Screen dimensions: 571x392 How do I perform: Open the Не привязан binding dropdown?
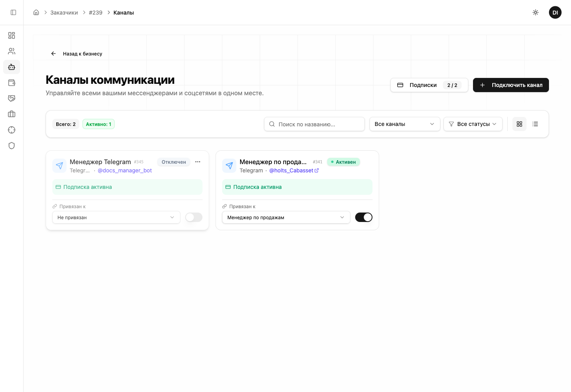click(x=116, y=217)
